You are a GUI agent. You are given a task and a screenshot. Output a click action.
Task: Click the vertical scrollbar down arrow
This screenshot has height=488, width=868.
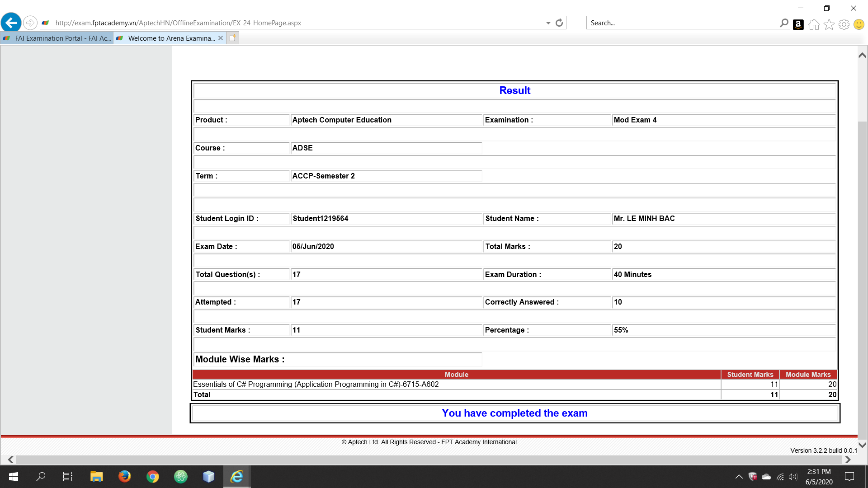(862, 445)
